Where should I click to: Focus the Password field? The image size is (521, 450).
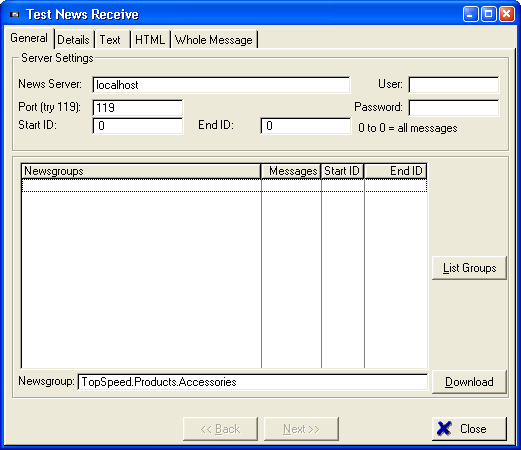[x=454, y=108]
